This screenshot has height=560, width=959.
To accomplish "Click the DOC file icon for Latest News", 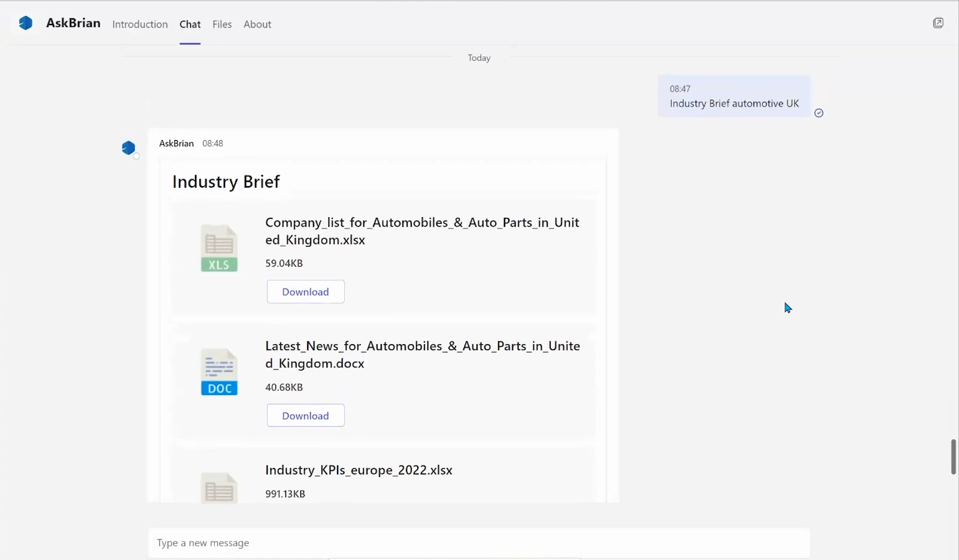I will coord(219,372).
